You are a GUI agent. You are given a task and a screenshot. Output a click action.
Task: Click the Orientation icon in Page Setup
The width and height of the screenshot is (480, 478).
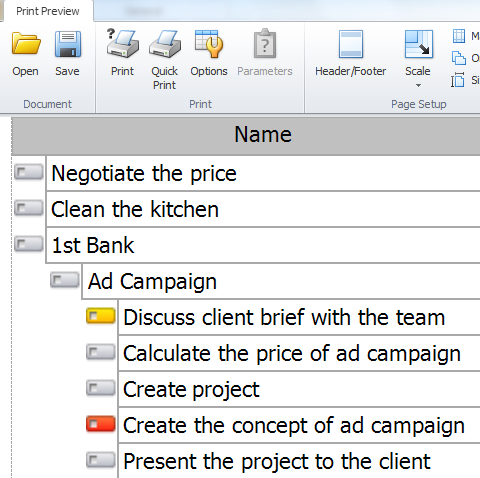click(459, 58)
